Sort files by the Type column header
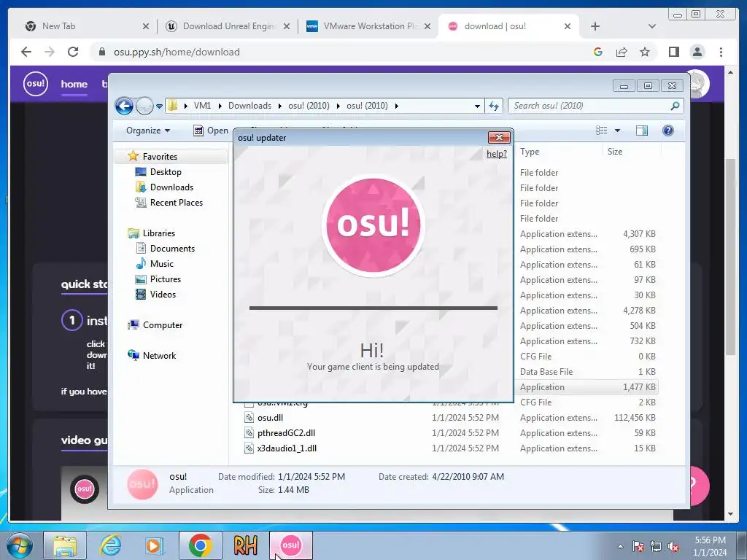The width and height of the screenshot is (747, 560). pyautogui.click(x=530, y=152)
